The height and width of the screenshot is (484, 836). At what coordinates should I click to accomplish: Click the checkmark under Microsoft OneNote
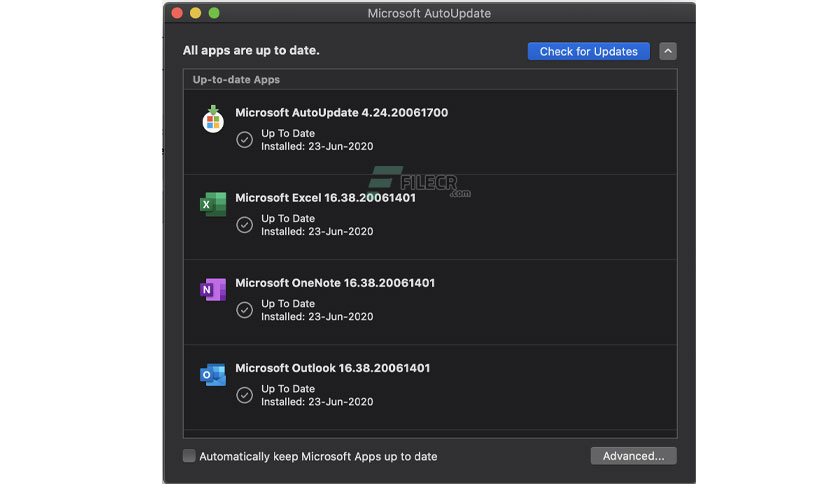tap(244, 310)
